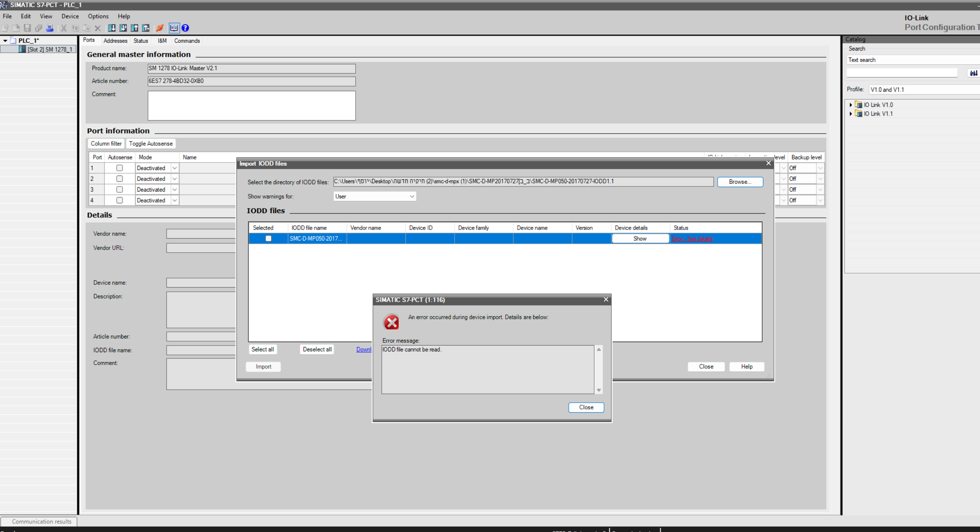Toggle Autosense checkbox for port 3
Image resolution: width=980 pixels, height=532 pixels.
pos(119,189)
